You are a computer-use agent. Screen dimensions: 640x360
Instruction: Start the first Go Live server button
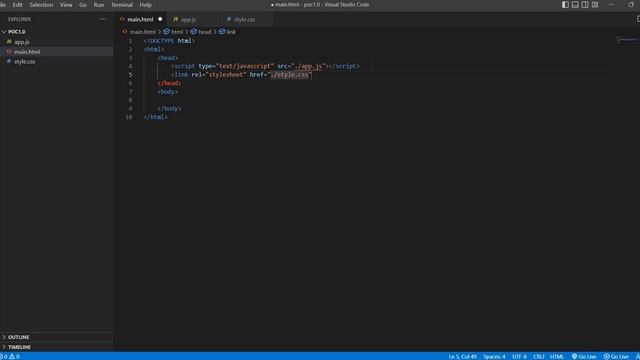click(584, 356)
